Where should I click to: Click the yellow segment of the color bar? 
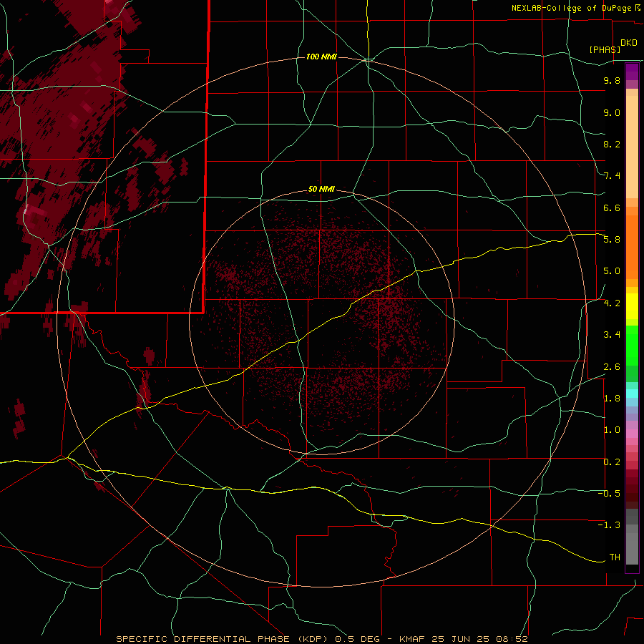pyautogui.click(x=632, y=306)
